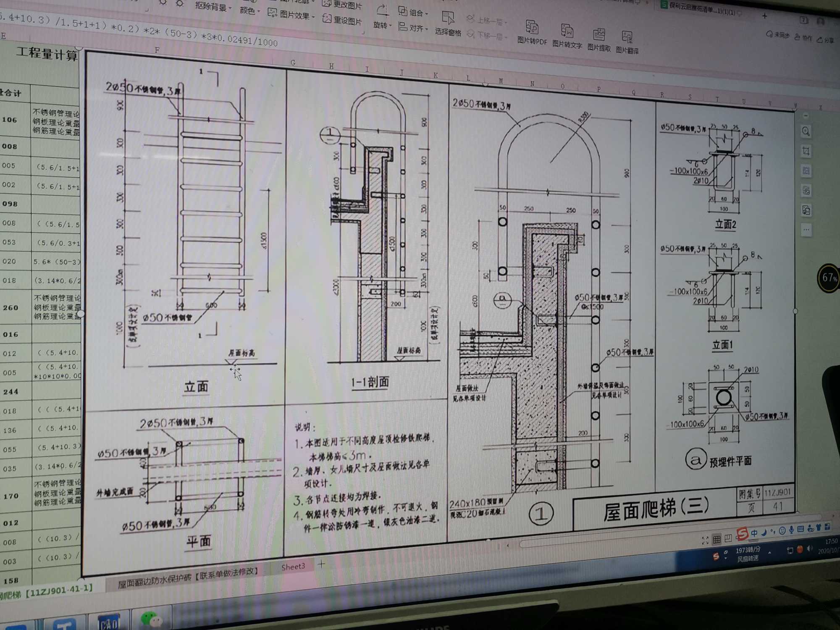Click the 67% floating performance circle
840x630 pixels.
tap(828, 278)
